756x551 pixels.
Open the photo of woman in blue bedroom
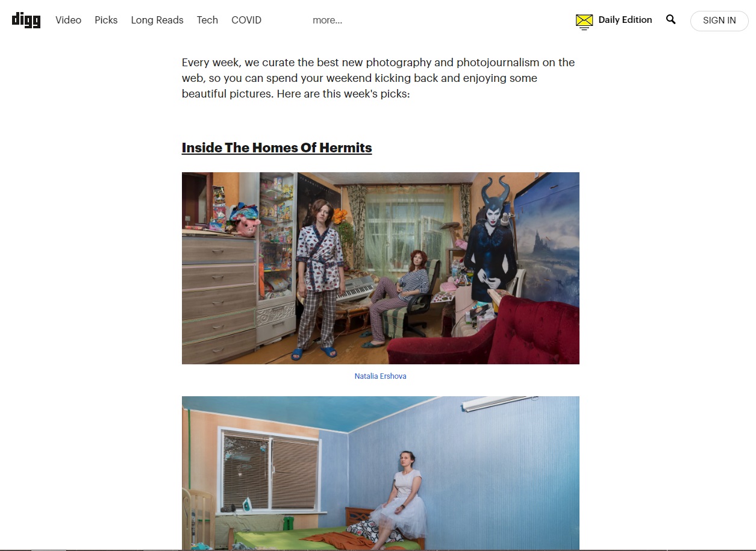pos(381,473)
